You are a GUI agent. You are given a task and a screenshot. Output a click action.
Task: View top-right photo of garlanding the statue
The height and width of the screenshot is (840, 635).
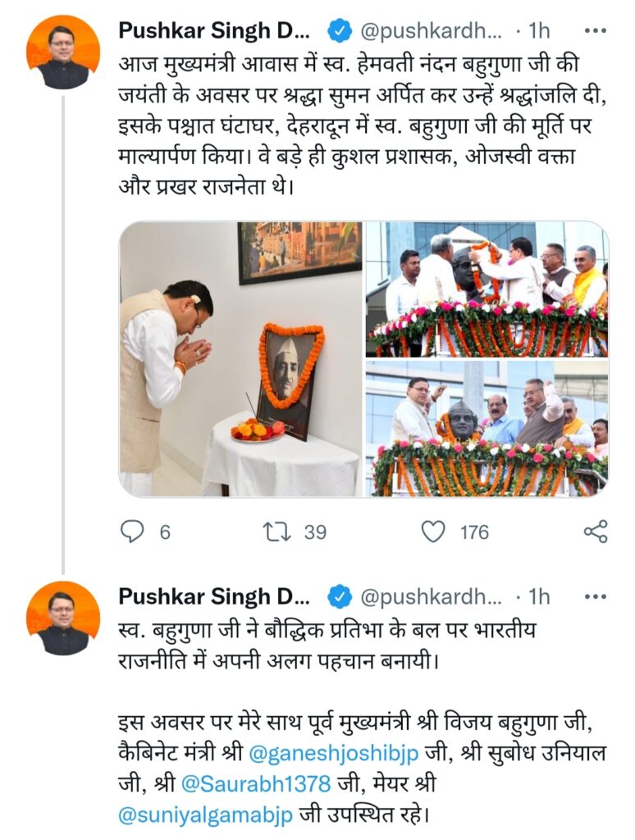[487, 290]
